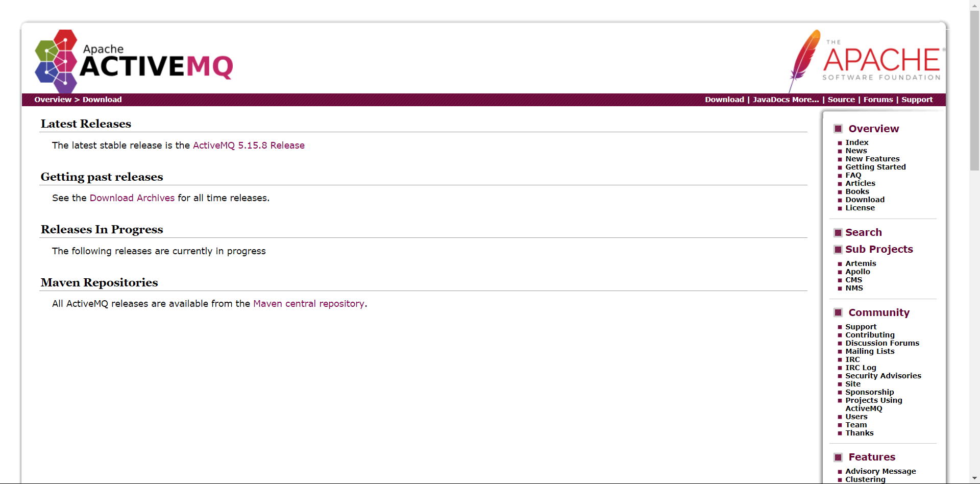980x484 pixels.
Task: Open Sponsorship in the sidebar
Action: click(x=869, y=392)
